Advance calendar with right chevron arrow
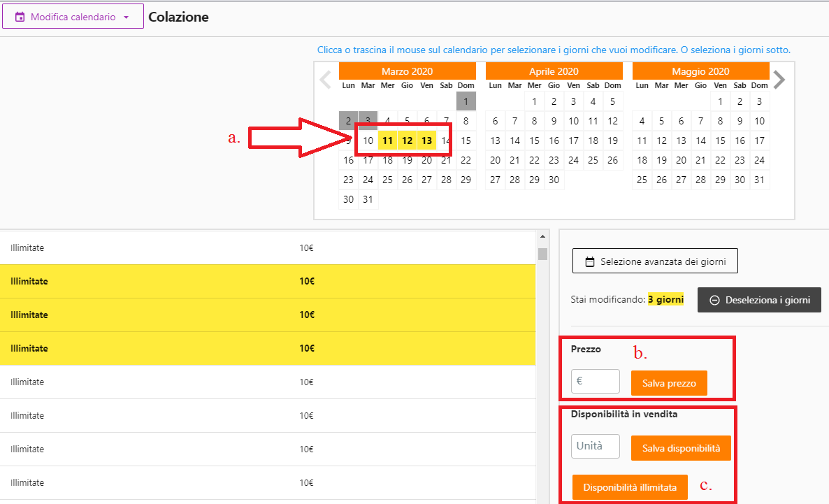Image resolution: width=829 pixels, height=504 pixels. point(779,80)
